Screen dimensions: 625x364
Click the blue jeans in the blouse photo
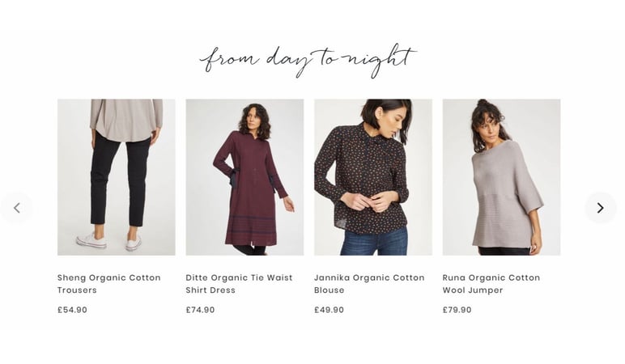(374, 242)
